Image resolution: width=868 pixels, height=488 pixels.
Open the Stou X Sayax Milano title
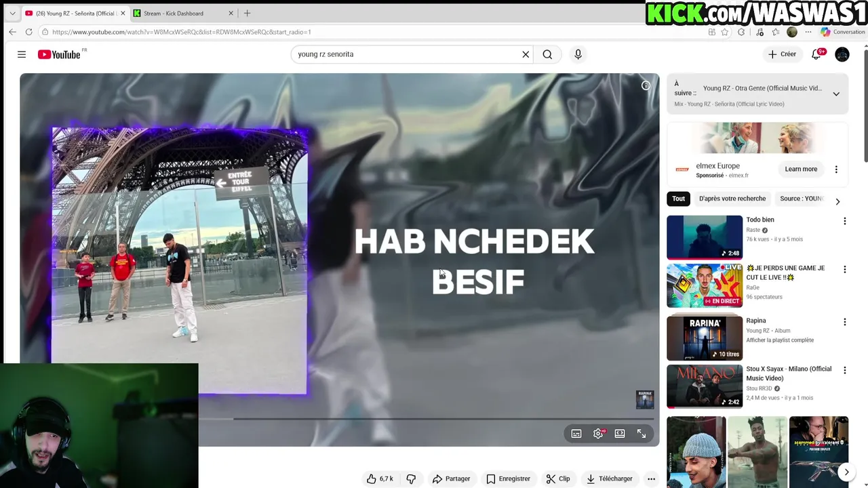(x=789, y=373)
